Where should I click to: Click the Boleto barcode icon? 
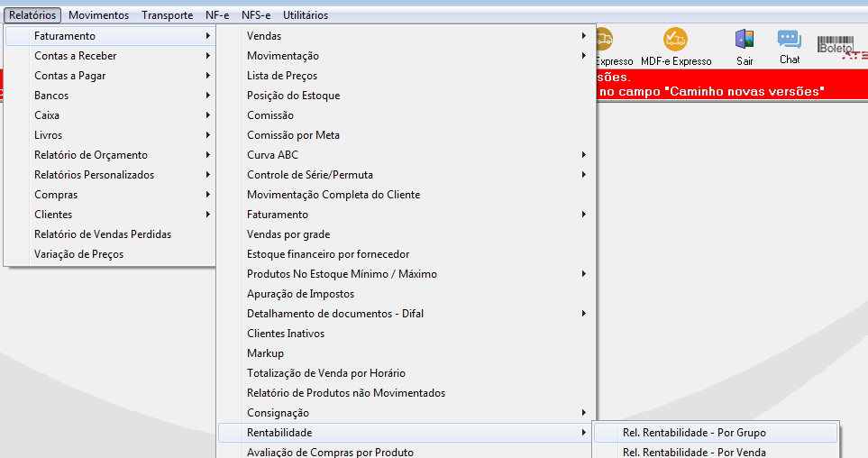(x=836, y=44)
